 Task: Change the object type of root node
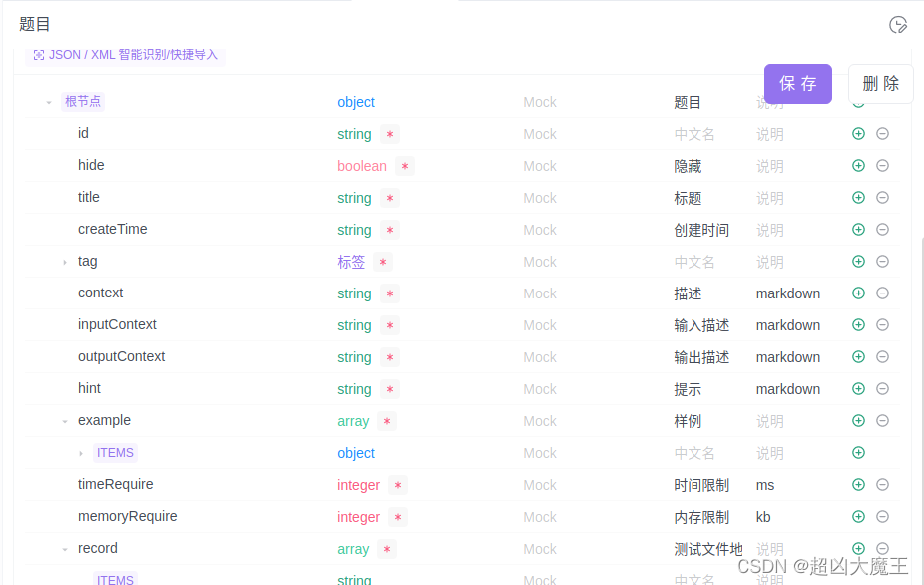(356, 102)
